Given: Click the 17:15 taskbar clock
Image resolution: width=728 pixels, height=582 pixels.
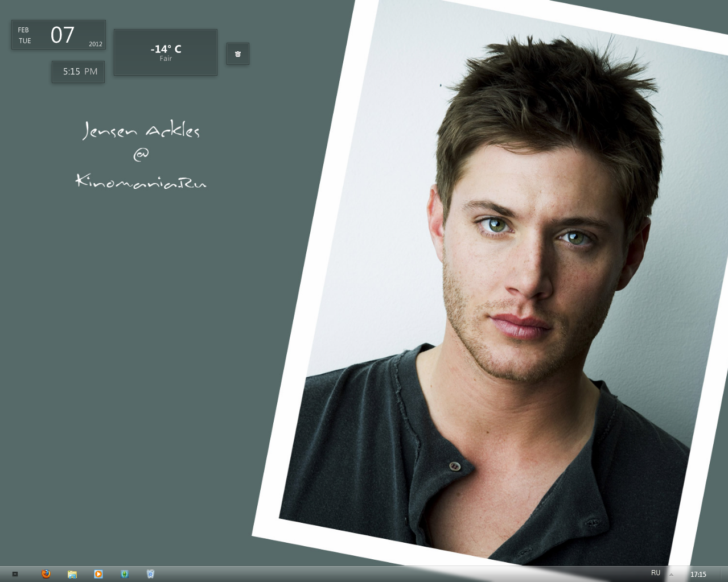Looking at the screenshot, I should click(x=698, y=575).
